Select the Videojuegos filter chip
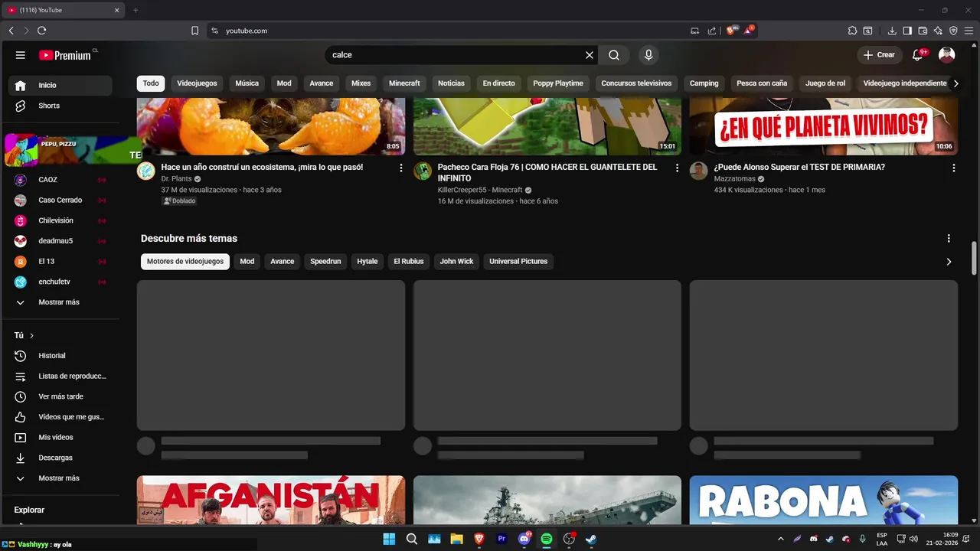This screenshot has height=551, width=980. (197, 83)
